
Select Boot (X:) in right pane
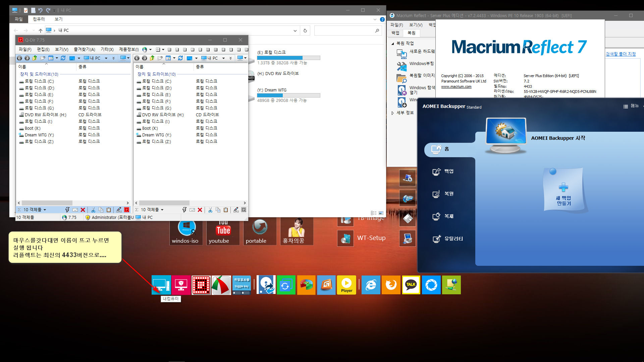[x=150, y=128]
